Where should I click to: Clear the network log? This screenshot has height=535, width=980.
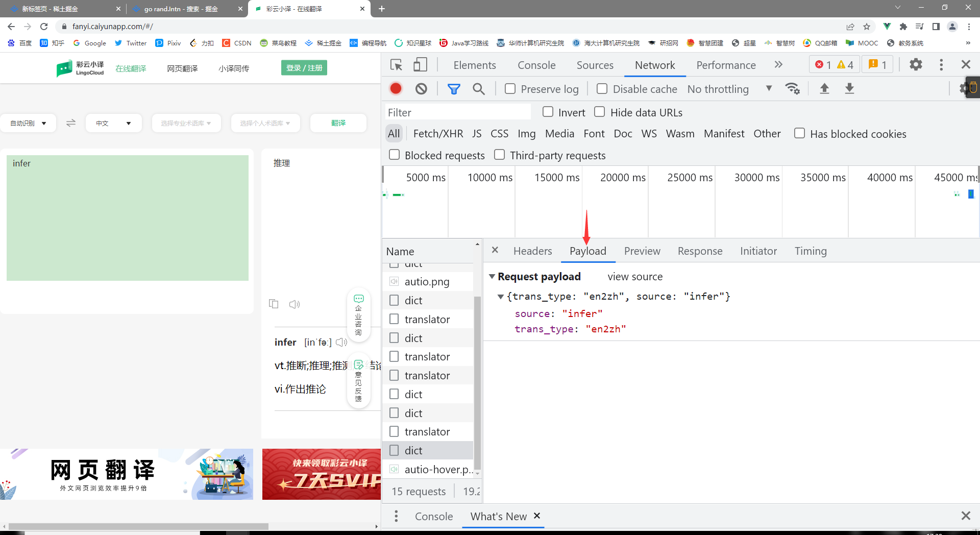421,89
